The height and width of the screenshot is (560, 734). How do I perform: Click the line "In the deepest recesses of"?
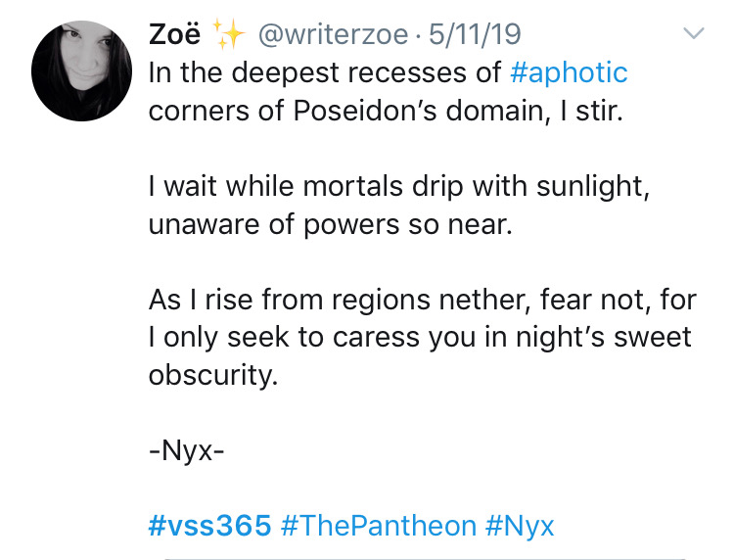click(x=325, y=73)
